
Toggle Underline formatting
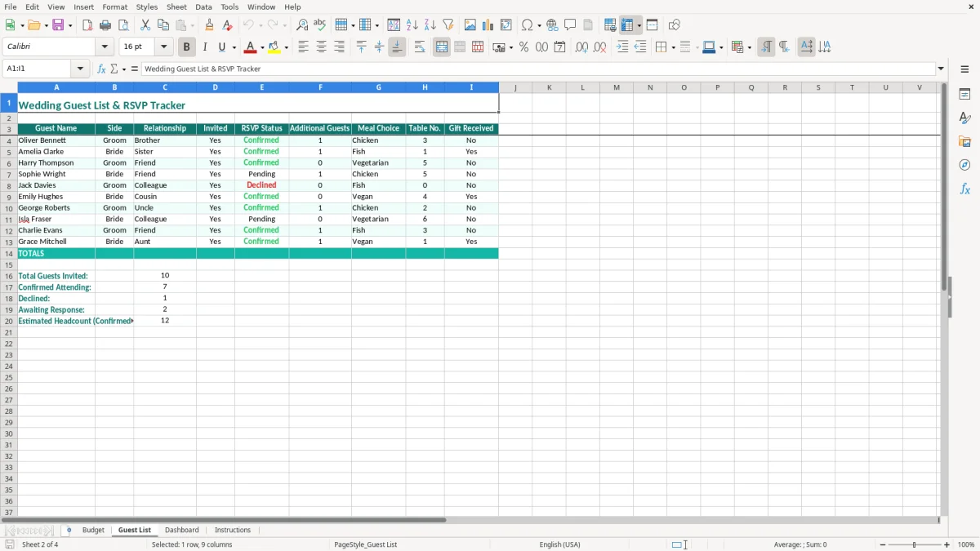(221, 47)
